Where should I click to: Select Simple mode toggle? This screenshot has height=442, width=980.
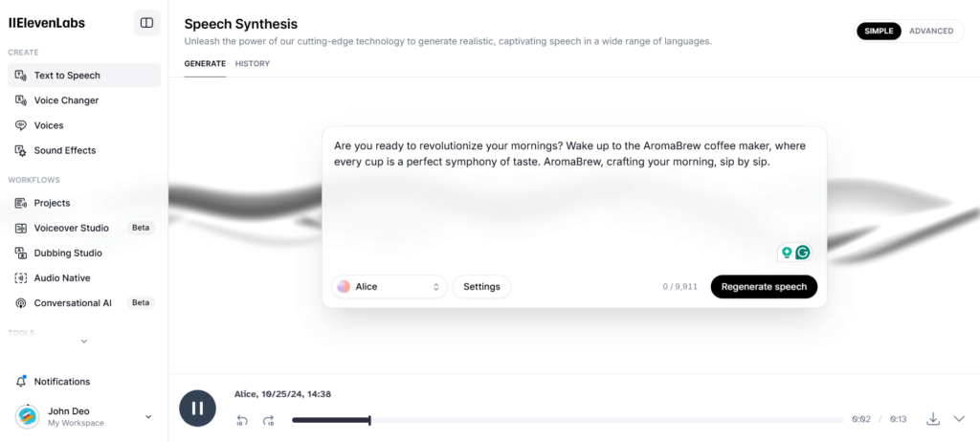(879, 31)
